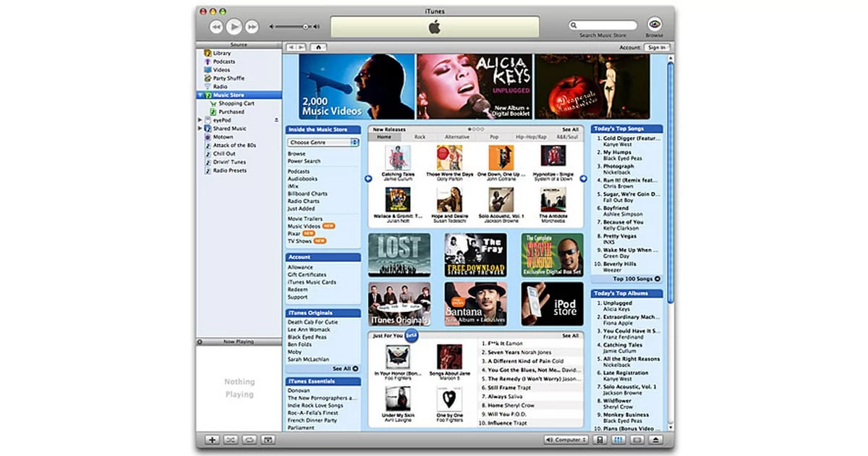Viewport: 868px width, 456px height.
Task: Click the Add playlist plus button
Action: pyautogui.click(x=212, y=439)
